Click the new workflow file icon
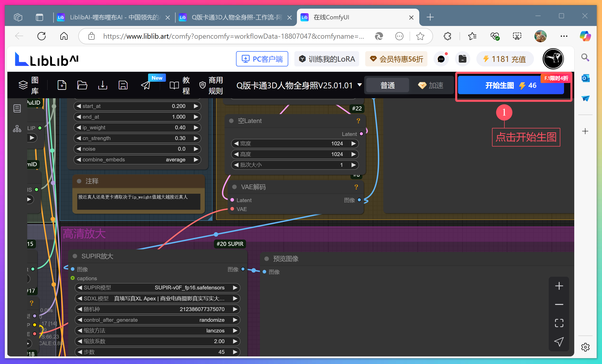 [62, 85]
